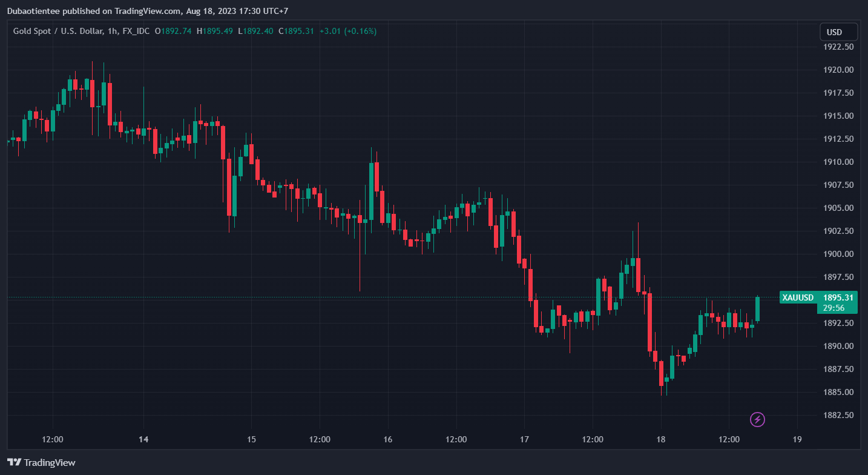Click the TradingView logo in the footer
868x475 pixels.
pyautogui.click(x=41, y=462)
